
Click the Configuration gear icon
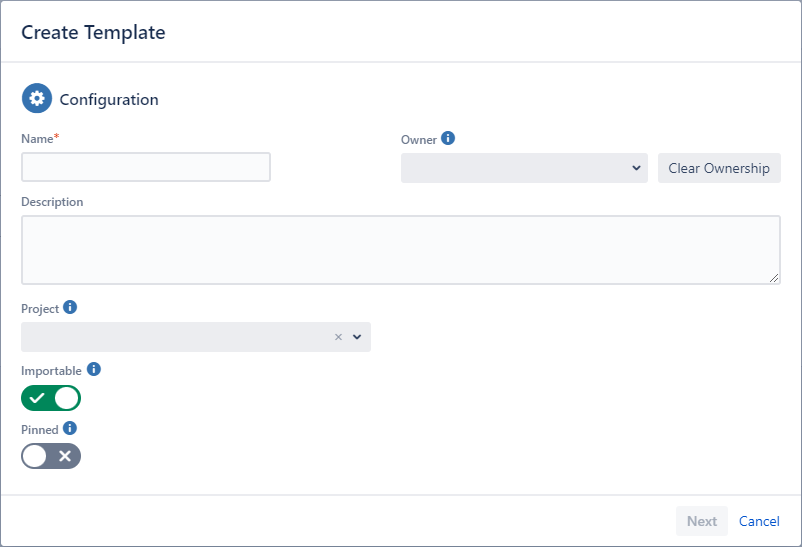37,99
